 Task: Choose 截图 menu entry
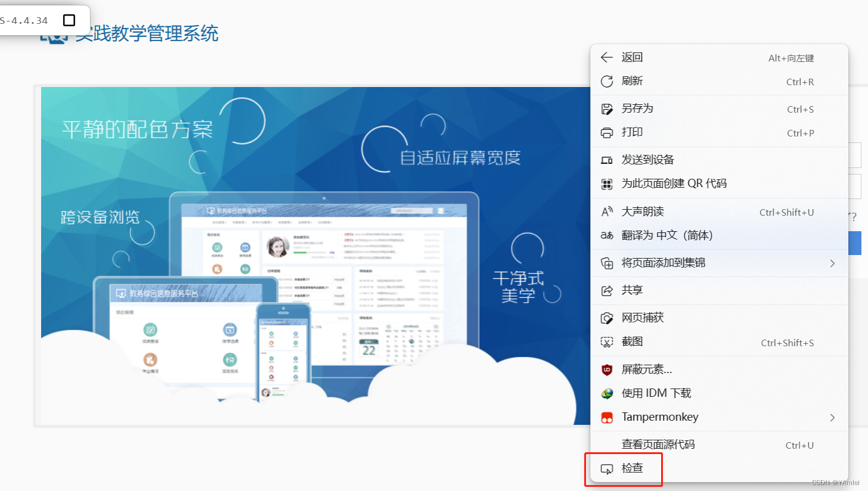pos(719,342)
